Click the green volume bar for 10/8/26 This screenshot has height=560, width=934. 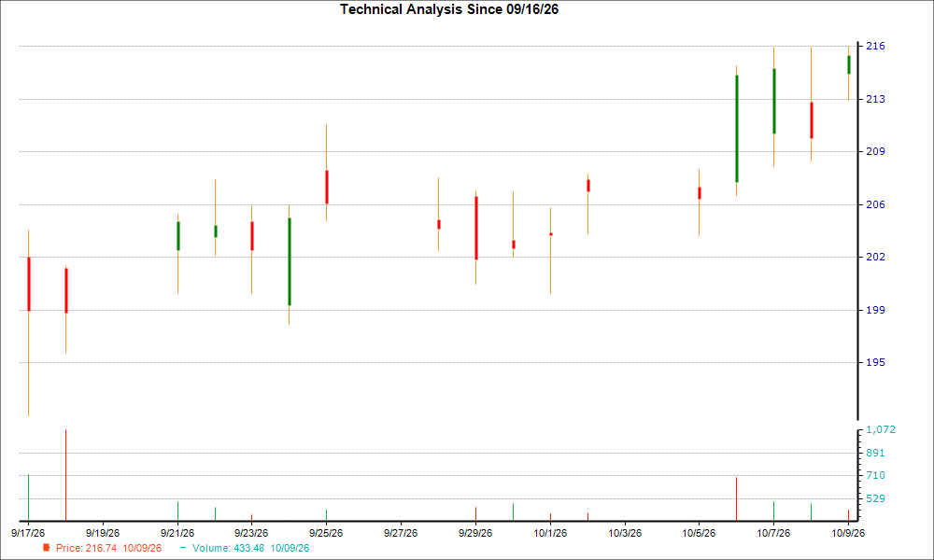811,512
